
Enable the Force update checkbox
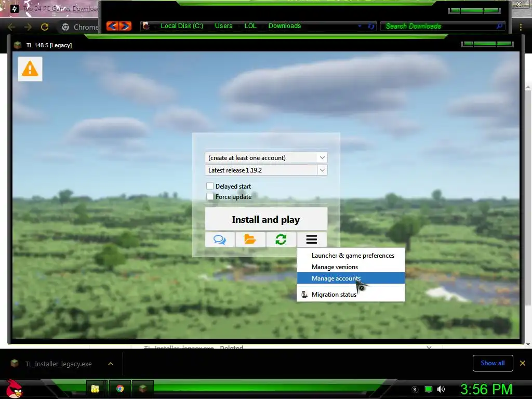pyautogui.click(x=210, y=196)
